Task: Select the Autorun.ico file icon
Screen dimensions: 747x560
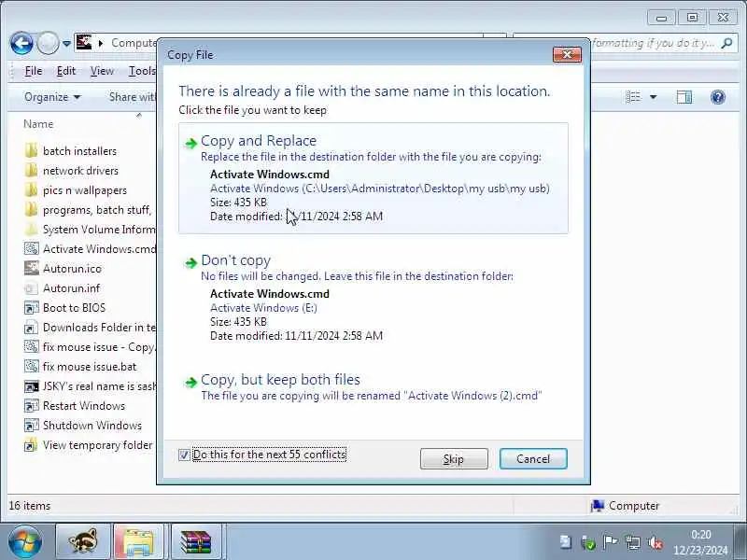Action: pos(31,269)
